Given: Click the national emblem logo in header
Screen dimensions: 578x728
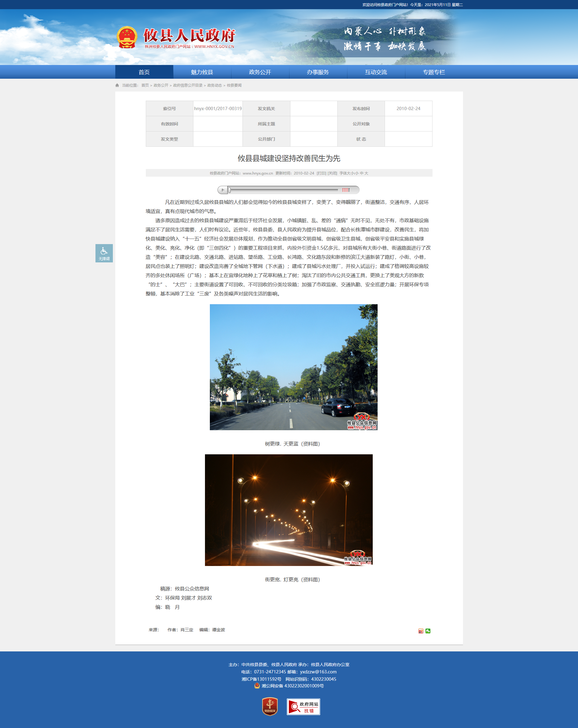Looking at the screenshot, I should point(127,37).
